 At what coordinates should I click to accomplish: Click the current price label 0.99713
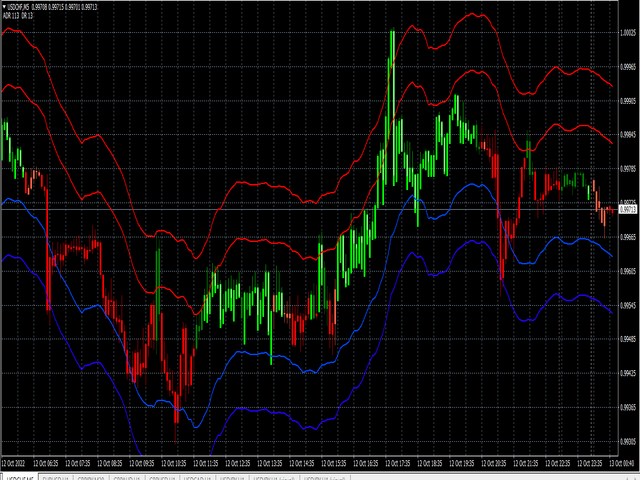tap(628, 209)
